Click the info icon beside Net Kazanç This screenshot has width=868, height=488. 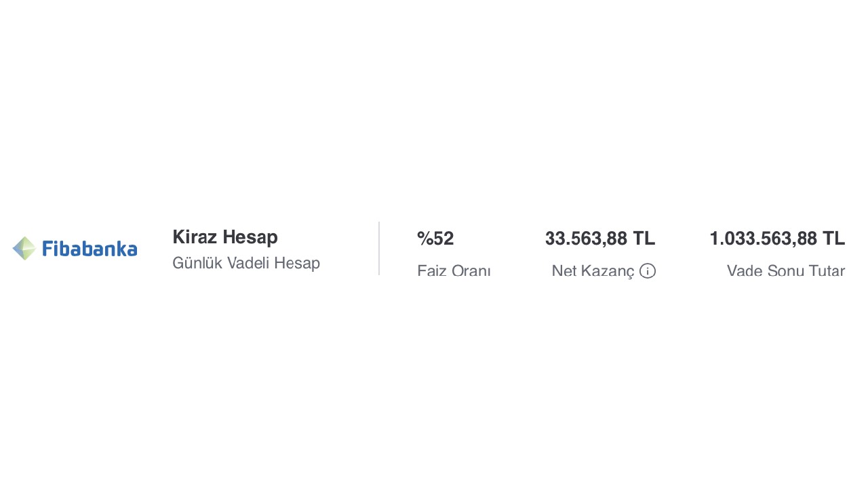[x=648, y=271]
